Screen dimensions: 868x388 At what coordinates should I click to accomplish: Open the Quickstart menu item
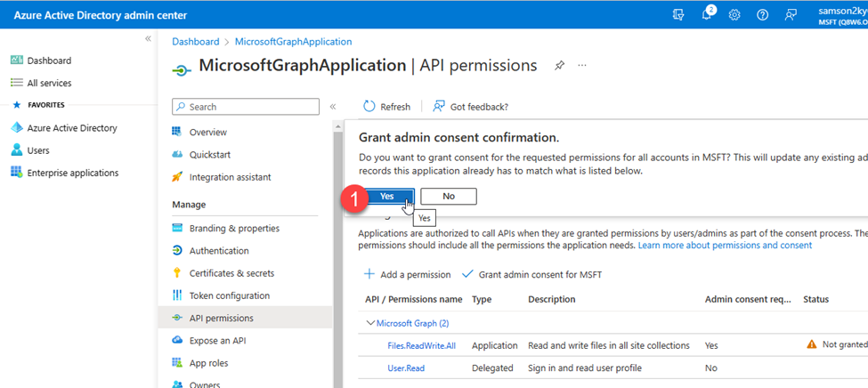click(210, 155)
